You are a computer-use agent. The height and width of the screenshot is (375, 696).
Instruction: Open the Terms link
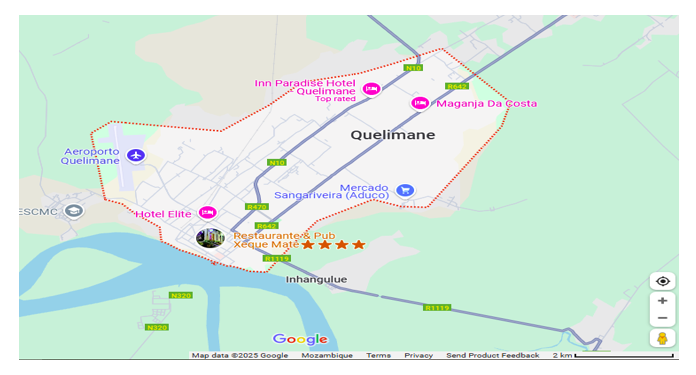pos(378,355)
